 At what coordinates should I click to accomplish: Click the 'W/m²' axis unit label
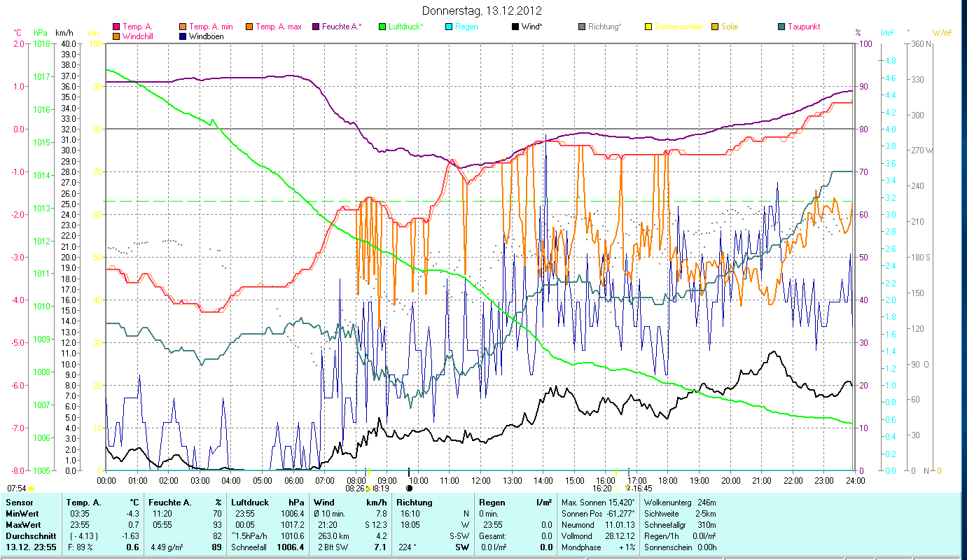coord(942,33)
